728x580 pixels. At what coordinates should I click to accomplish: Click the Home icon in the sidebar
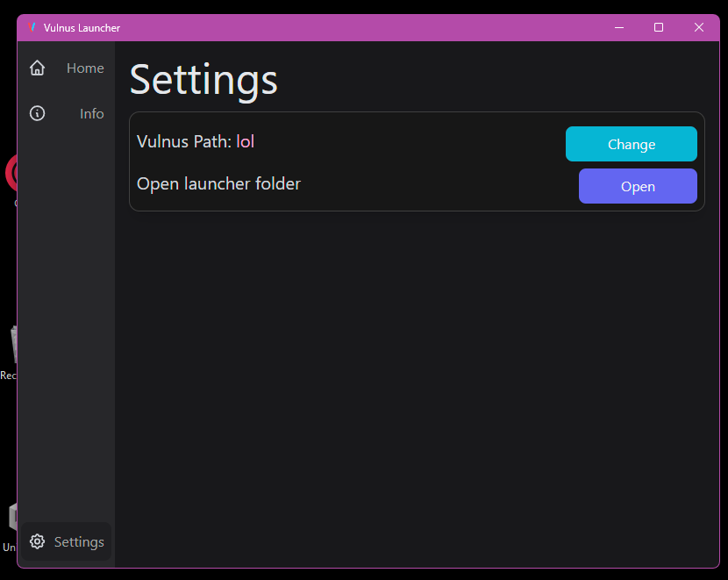pyautogui.click(x=37, y=68)
